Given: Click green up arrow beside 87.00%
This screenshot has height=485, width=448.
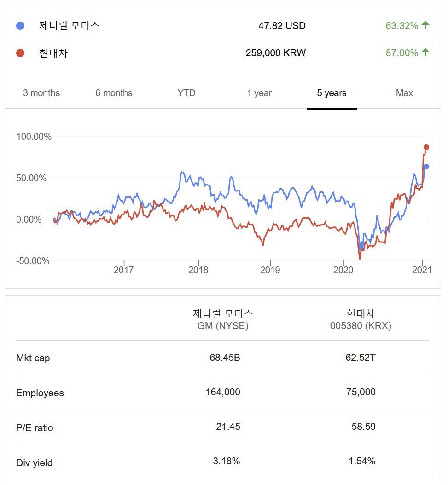Looking at the screenshot, I should tap(425, 52).
